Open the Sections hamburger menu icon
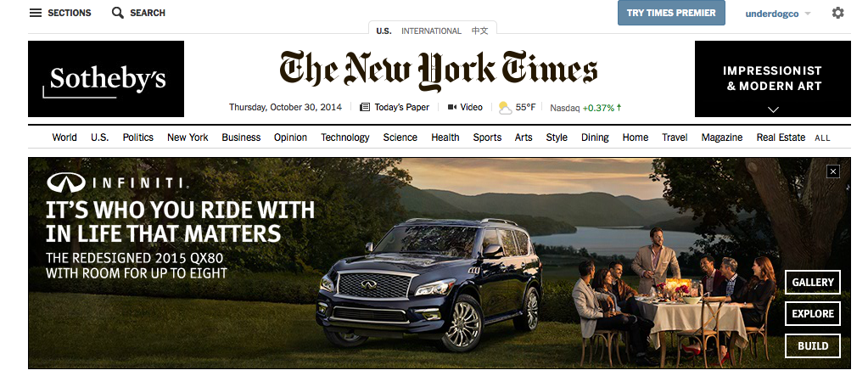Viewport: 868px width, 376px height. (36, 13)
